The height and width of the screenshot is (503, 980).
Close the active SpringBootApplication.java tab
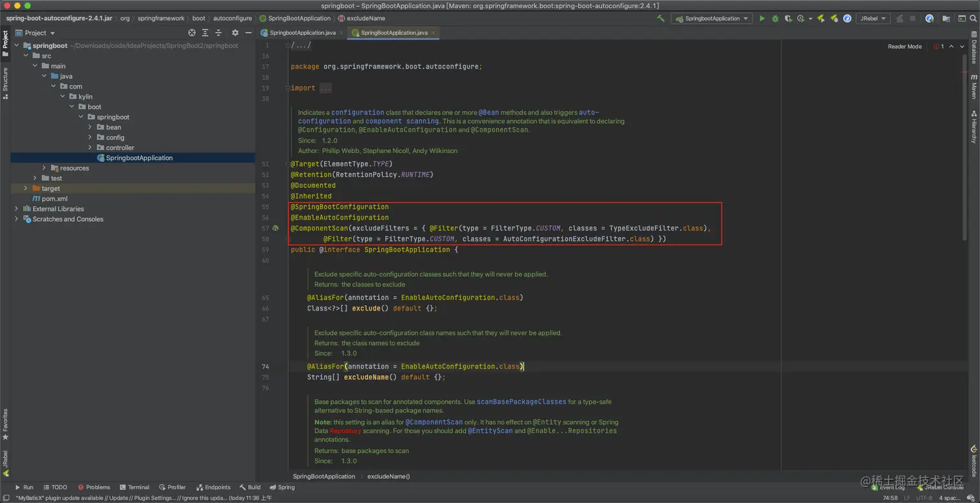pyautogui.click(x=433, y=32)
